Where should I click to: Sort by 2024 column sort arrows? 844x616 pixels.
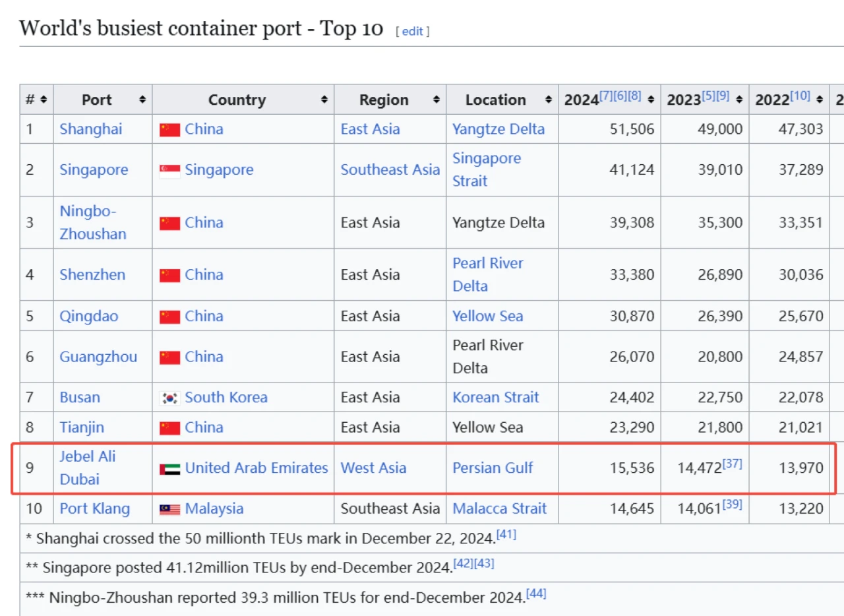[651, 100]
